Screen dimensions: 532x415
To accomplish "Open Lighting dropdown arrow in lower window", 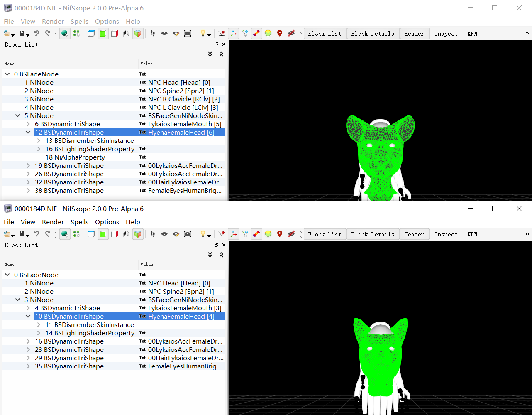I will point(209,236).
